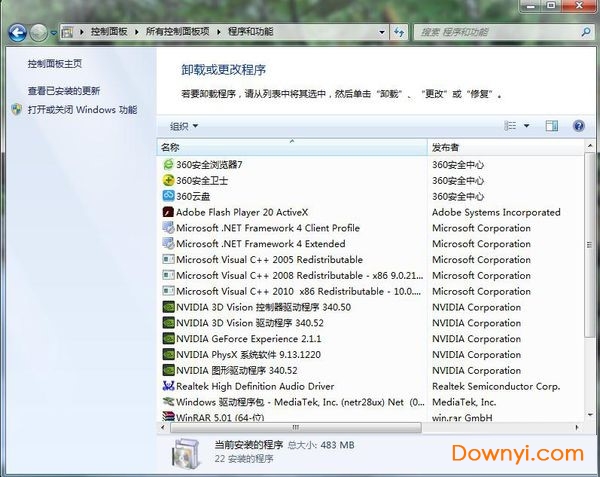
Task: Click 打开或关闭 Windows 功能 link
Action: coord(82,110)
